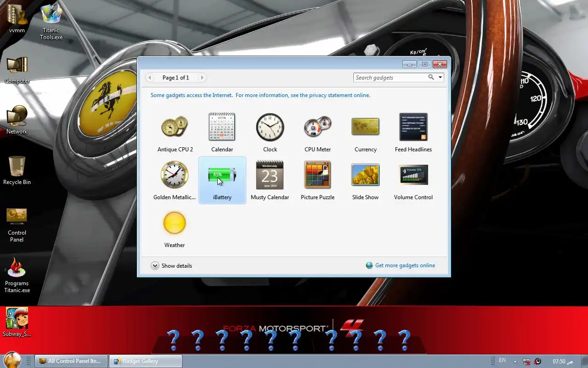
Task: Click the network status tray icon
Action: click(x=526, y=361)
